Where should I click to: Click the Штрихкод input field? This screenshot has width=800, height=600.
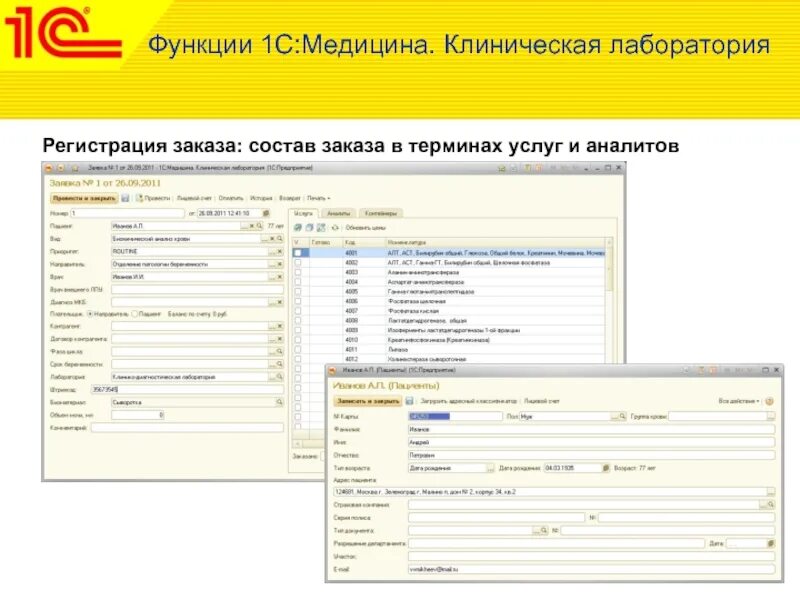[x=187, y=390]
